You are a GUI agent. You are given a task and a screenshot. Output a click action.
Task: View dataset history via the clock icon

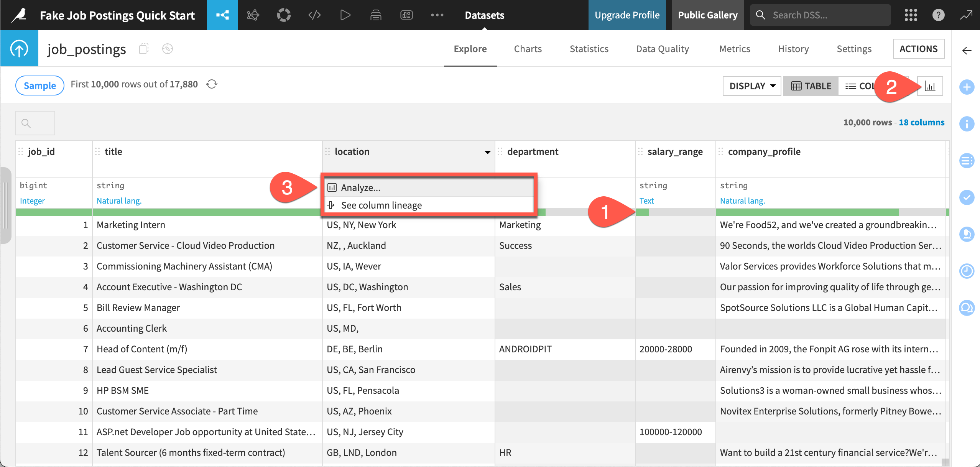[x=967, y=271]
